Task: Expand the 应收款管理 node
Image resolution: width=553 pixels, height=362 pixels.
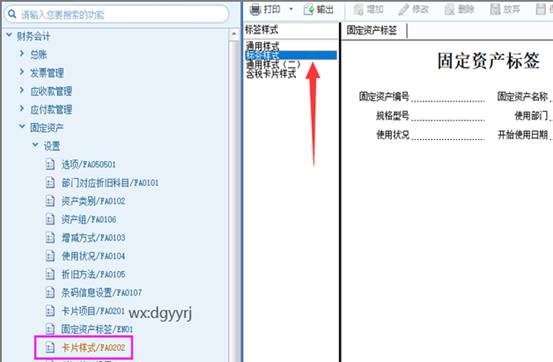Action: pos(22,90)
